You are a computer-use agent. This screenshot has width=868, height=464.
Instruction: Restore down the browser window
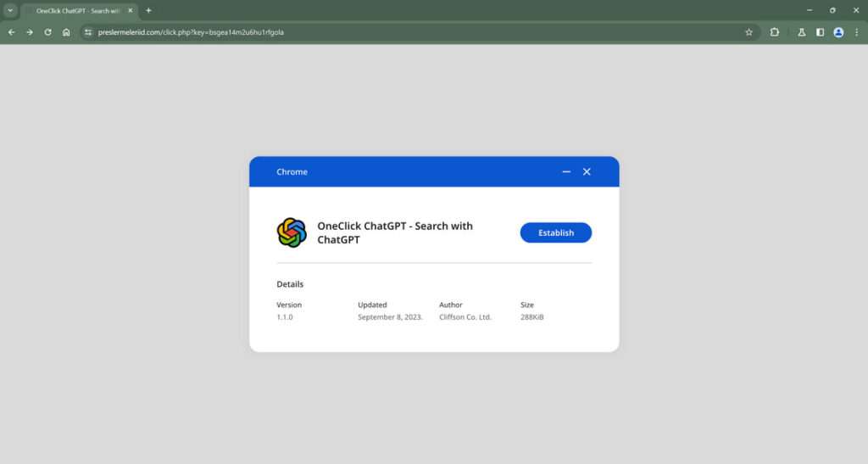coord(832,10)
